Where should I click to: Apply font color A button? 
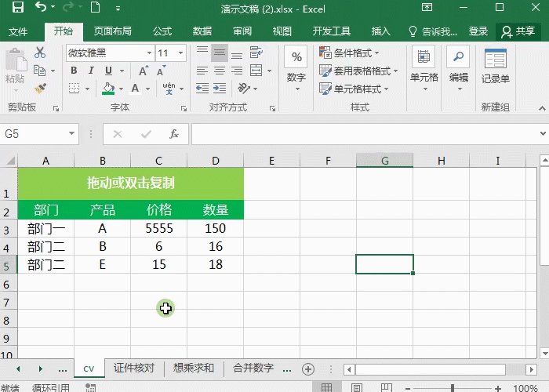[135, 88]
